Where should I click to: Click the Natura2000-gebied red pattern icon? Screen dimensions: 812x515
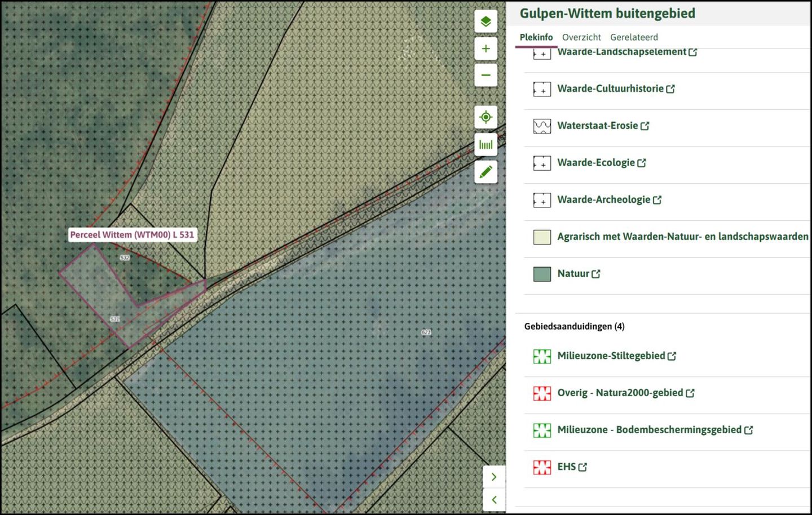coord(542,393)
